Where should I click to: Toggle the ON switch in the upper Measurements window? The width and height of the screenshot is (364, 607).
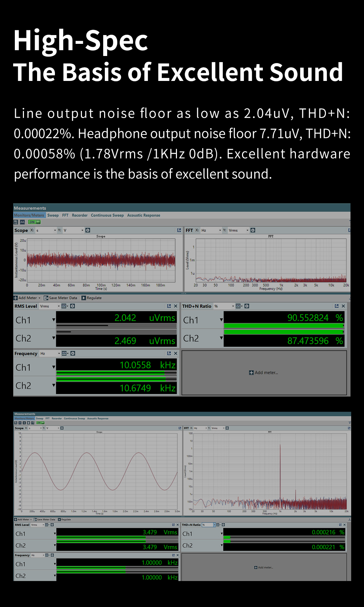pos(34,222)
